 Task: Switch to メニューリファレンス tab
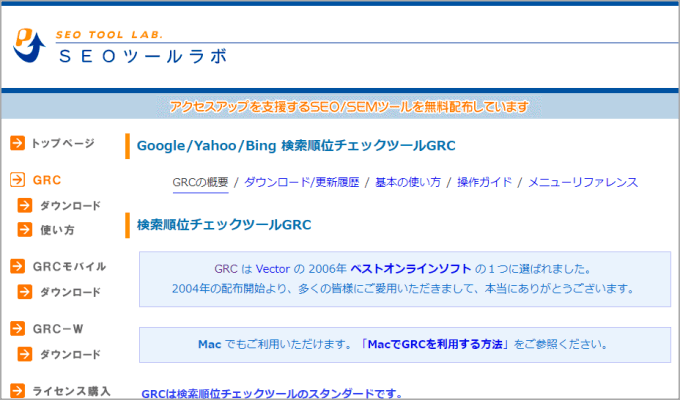pos(583,182)
